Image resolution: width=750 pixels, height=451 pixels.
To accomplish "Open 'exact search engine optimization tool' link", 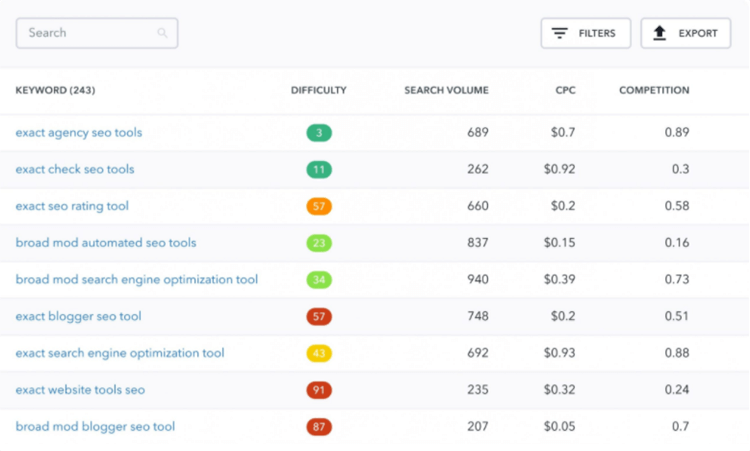I will click(x=120, y=353).
